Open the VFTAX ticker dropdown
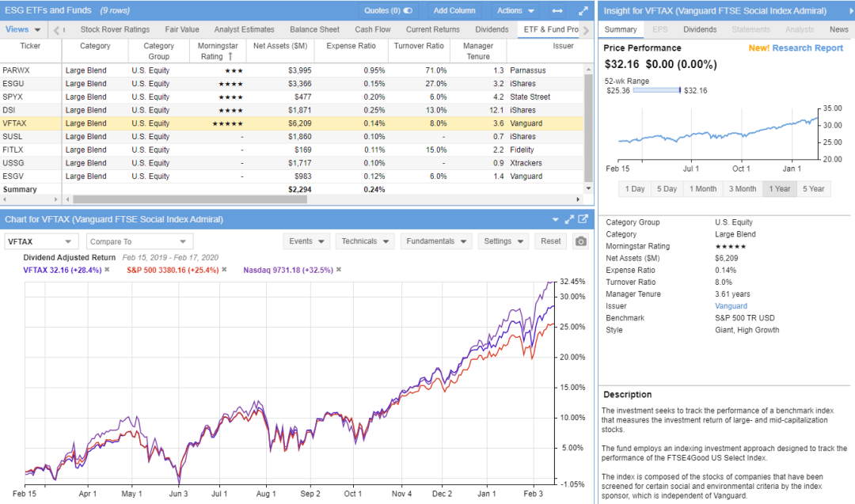 [41, 241]
